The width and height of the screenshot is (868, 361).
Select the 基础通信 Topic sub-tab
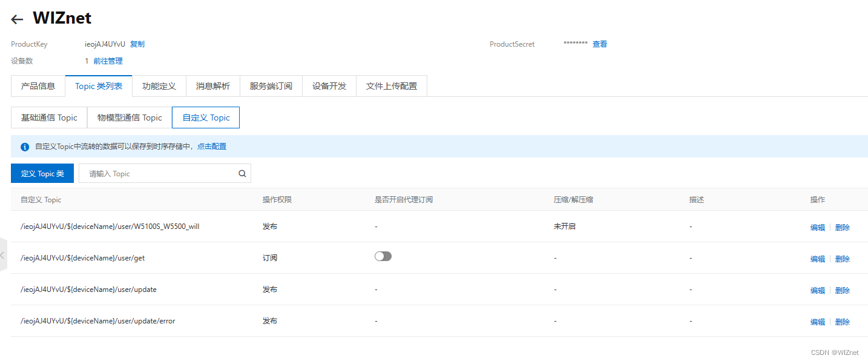pyautogui.click(x=49, y=118)
